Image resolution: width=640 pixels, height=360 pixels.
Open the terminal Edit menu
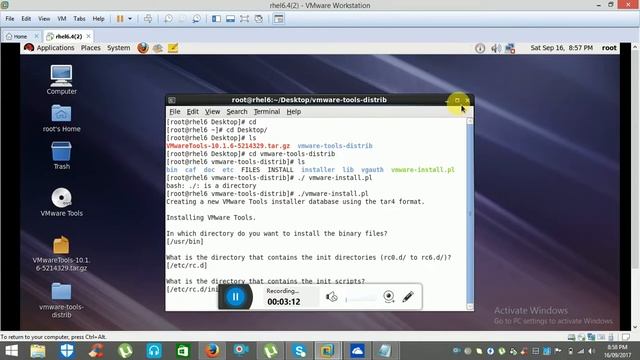pyautogui.click(x=193, y=112)
